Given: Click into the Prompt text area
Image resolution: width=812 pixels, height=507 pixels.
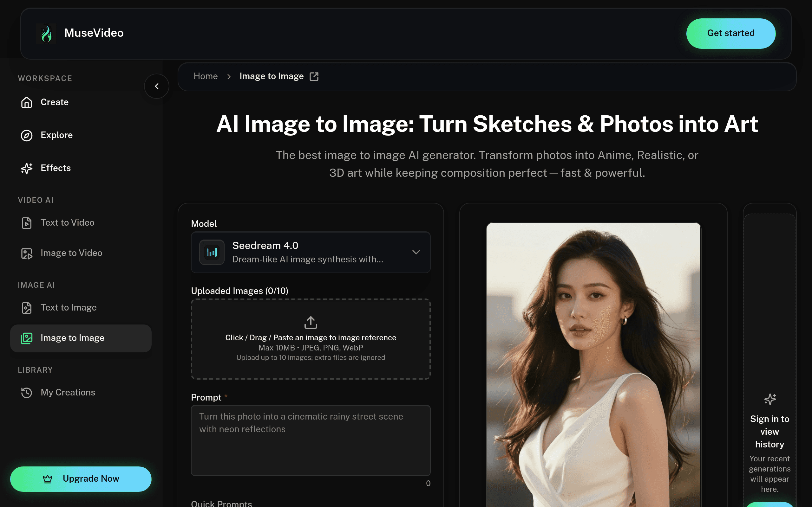Looking at the screenshot, I should click(x=311, y=440).
